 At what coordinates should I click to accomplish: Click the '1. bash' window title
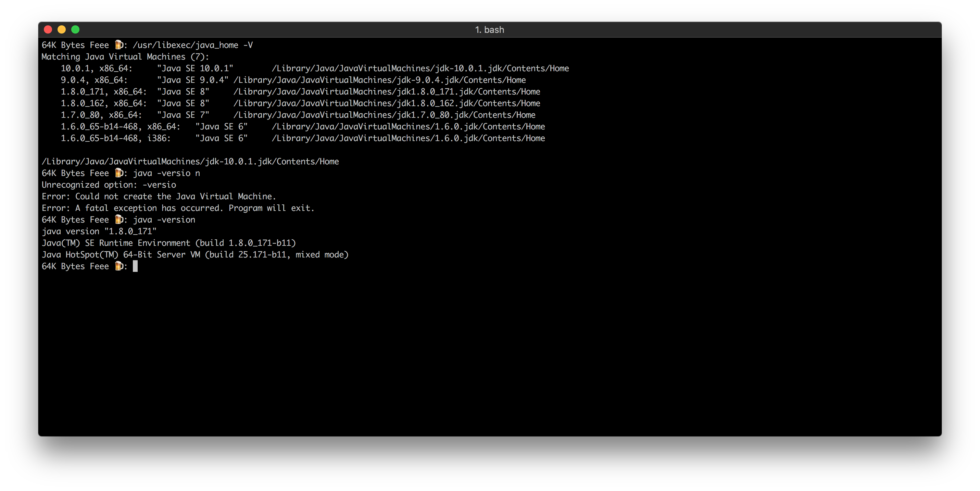point(489,30)
